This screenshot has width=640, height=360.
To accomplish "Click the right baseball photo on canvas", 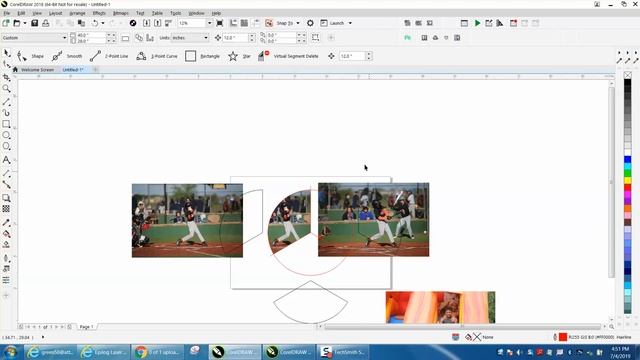I will click(x=373, y=220).
